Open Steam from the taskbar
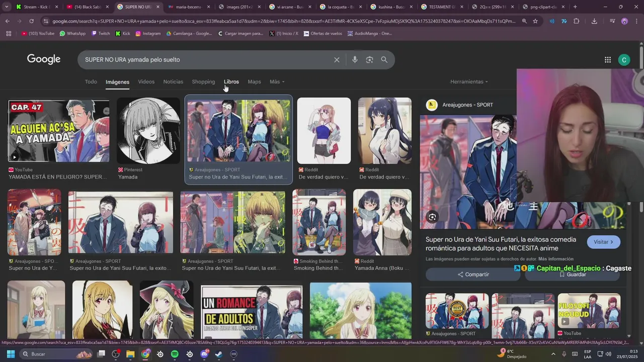Viewport: 644px width, 362px height. point(219,354)
